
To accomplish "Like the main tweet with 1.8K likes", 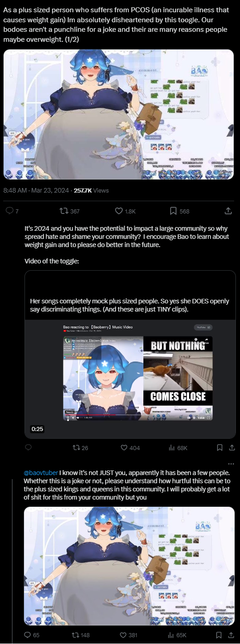I will 125,211.
